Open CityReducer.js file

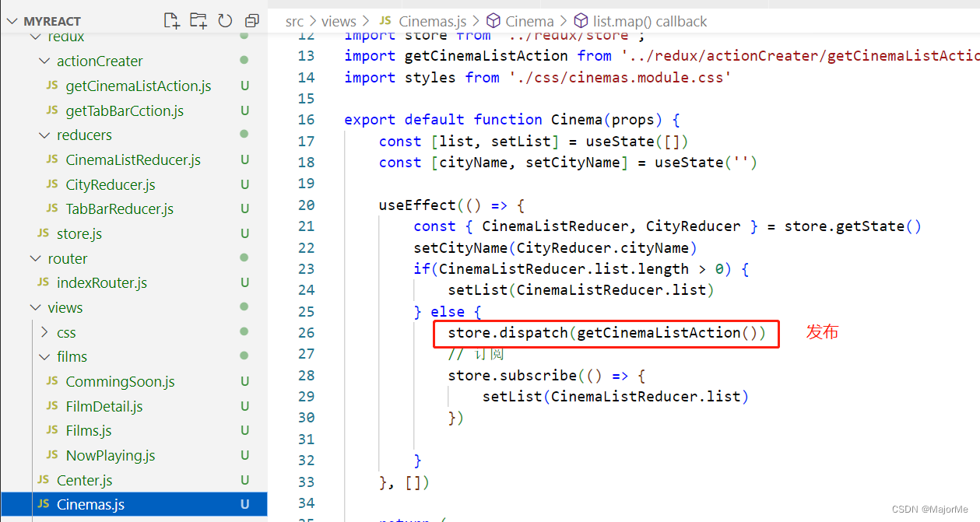click(111, 185)
